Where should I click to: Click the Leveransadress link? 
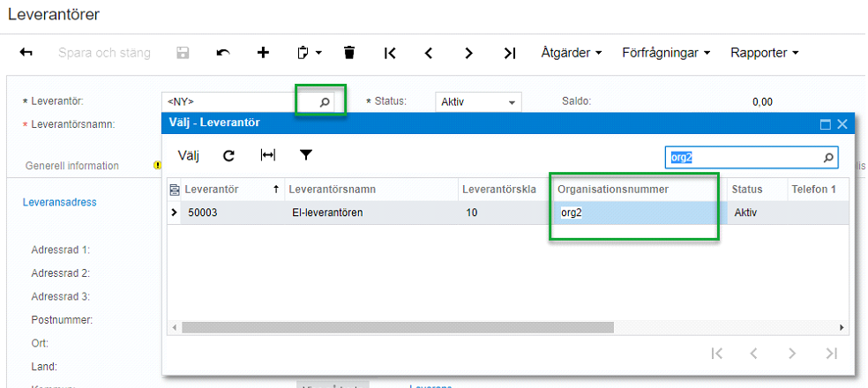tap(60, 203)
